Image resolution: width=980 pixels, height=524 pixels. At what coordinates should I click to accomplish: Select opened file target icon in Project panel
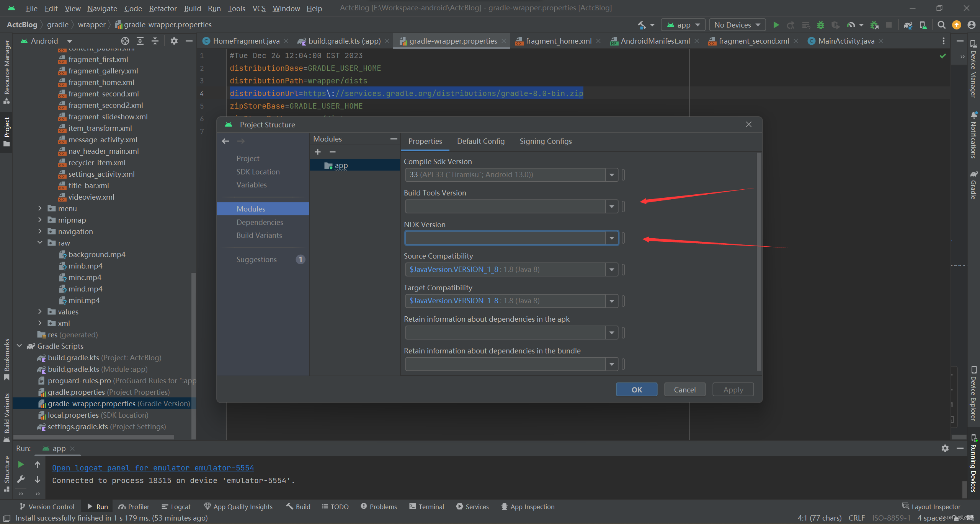click(125, 41)
